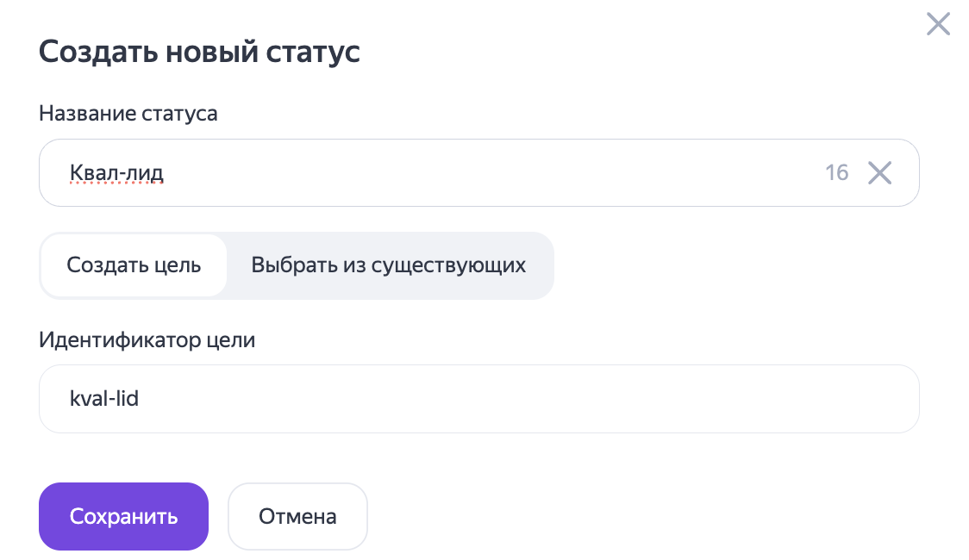Click the X icon beside the 16 counter
The image size is (969, 560).
879,173
